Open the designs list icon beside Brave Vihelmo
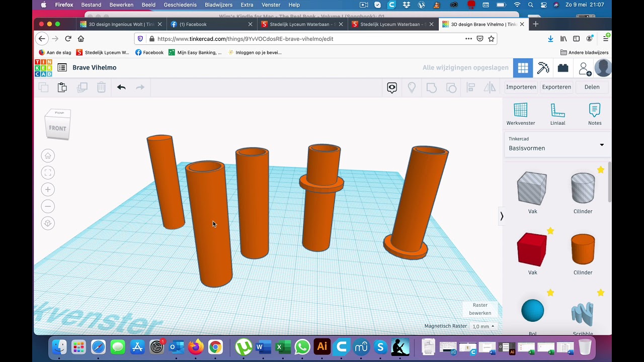 62,67
